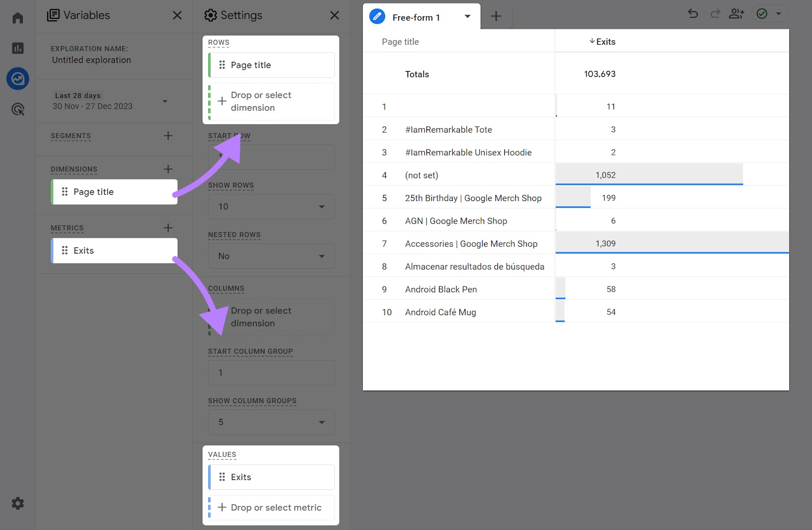Select the Explore compass icon

pyautogui.click(x=17, y=79)
